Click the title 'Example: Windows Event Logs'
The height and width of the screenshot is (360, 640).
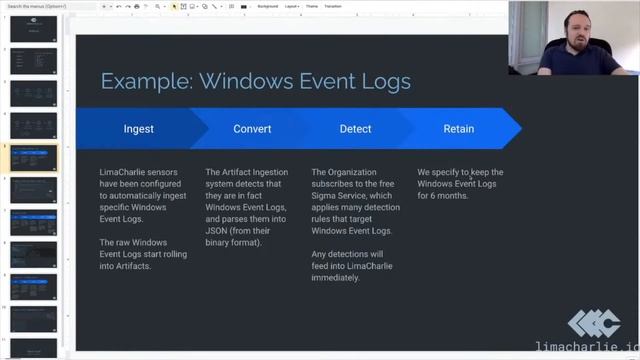[256, 81]
